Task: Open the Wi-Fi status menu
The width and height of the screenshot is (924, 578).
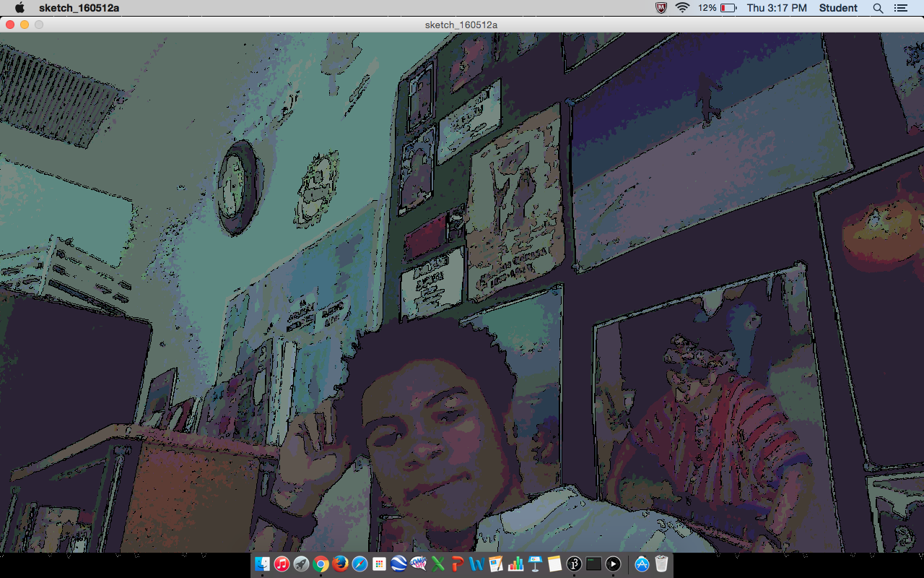Action: [x=682, y=8]
